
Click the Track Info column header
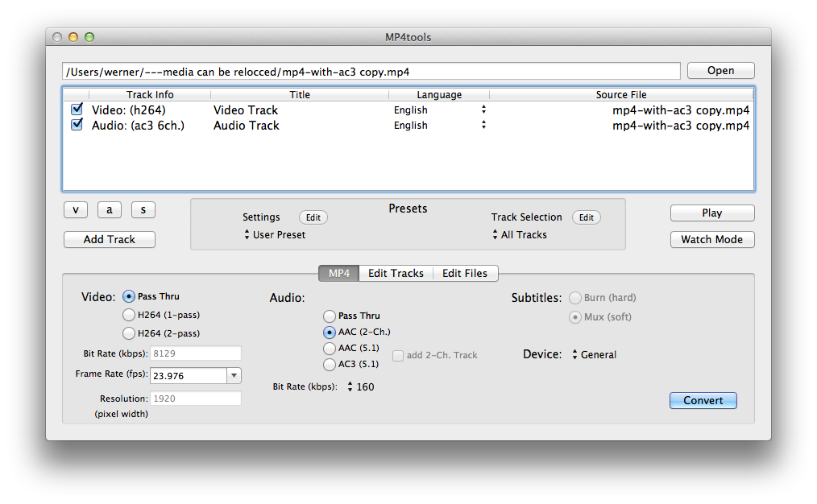coord(150,95)
